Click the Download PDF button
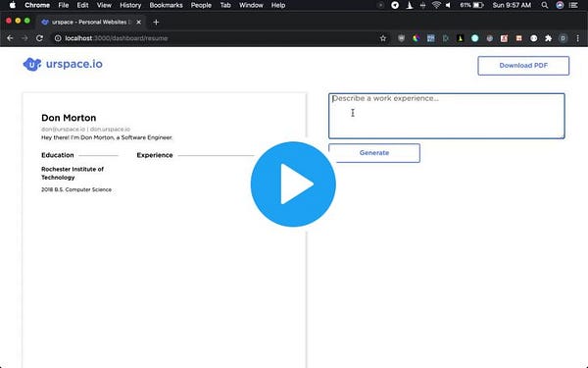Image resolution: width=588 pixels, height=368 pixels. (523, 66)
